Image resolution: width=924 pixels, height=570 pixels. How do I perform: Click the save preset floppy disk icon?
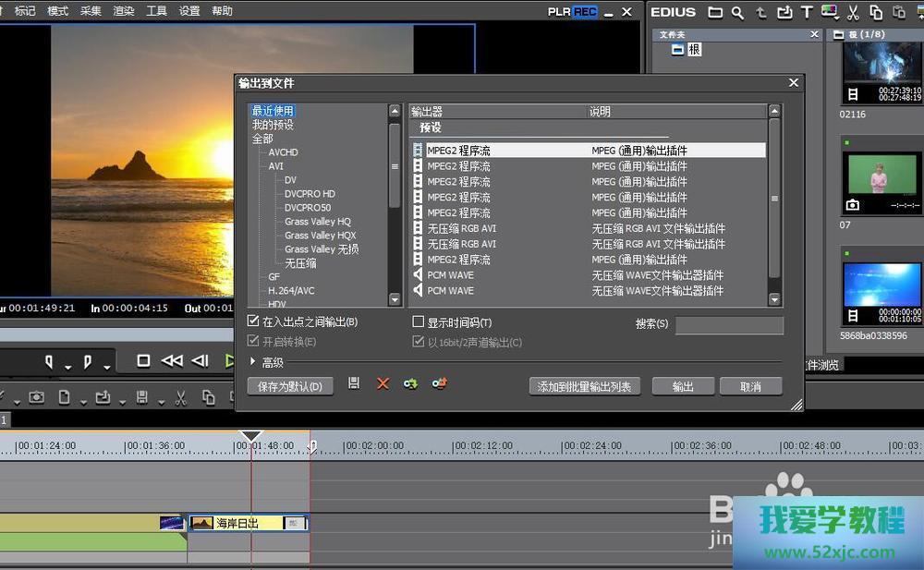[354, 383]
